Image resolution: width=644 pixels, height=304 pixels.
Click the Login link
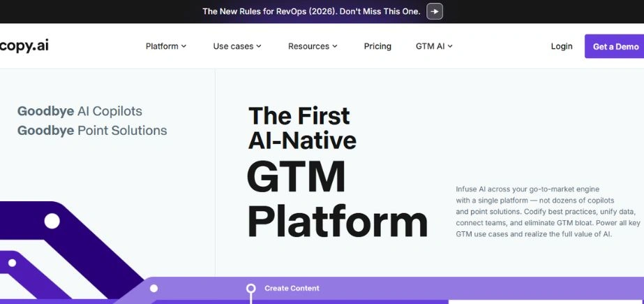[x=562, y=47]
